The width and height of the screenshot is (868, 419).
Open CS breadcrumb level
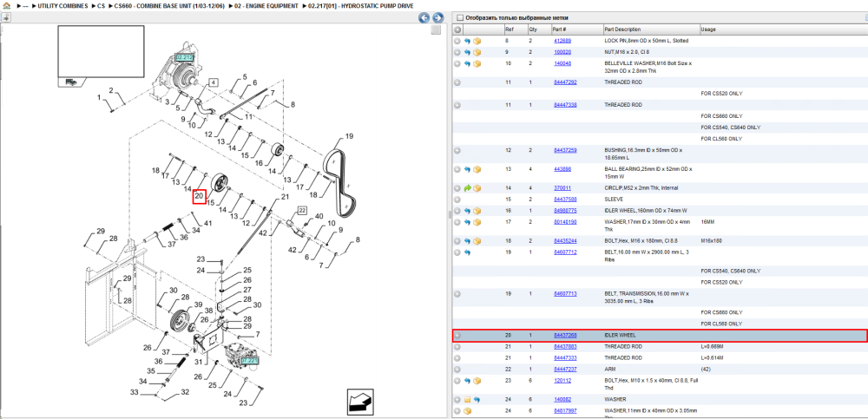click(x=102, y=5)
